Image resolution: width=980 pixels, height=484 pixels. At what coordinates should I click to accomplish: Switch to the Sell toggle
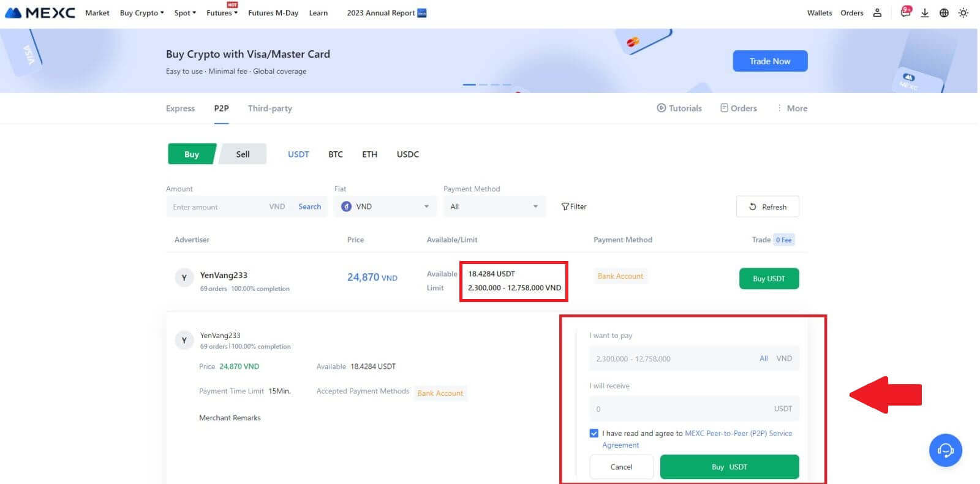coord(243,154)
